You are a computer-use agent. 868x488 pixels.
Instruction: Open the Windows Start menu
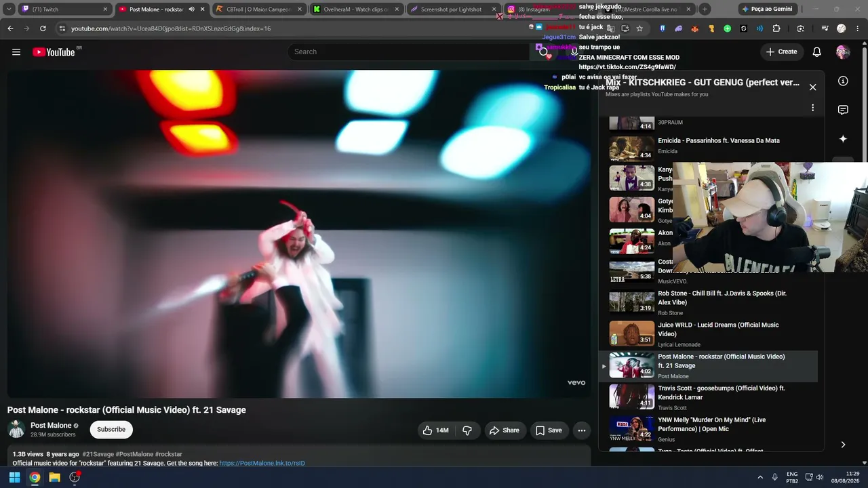pos(14,477)
